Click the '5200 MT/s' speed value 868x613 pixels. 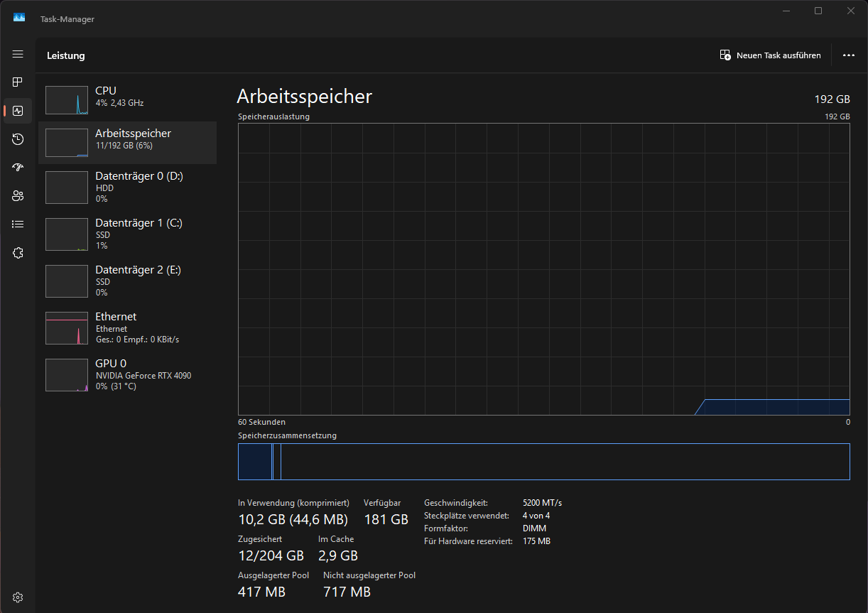point(542,503)
